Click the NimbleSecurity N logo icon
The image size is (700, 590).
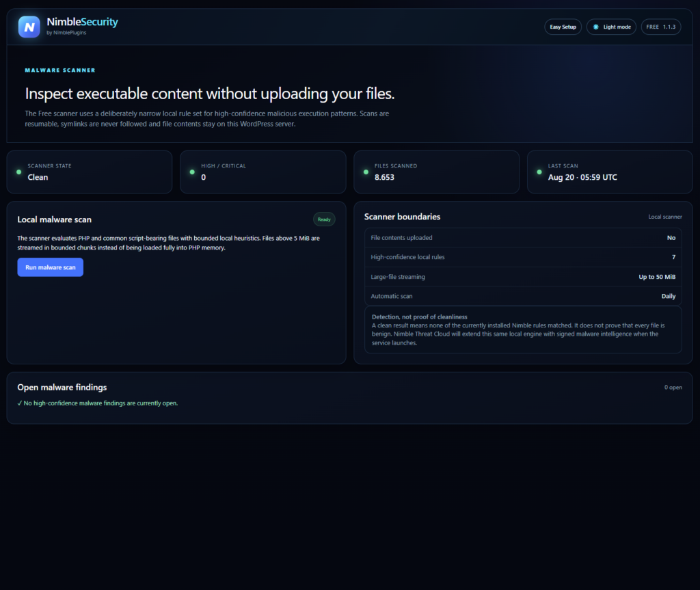pyautogui.click(x=29, y=27)
